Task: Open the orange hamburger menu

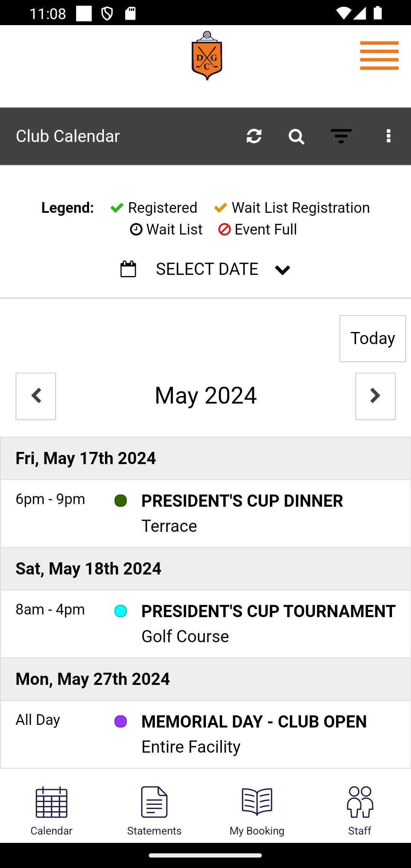Action: pyautogui.click(x=379, y=56)
